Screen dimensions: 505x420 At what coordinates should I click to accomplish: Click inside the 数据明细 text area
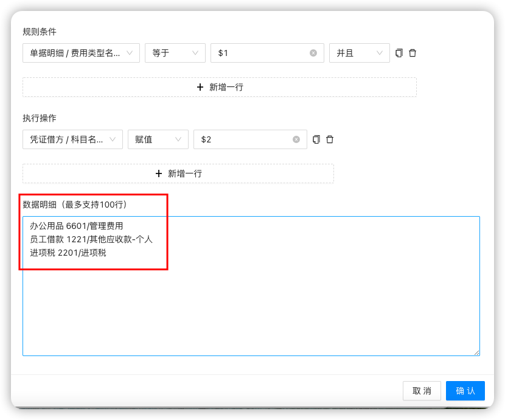tap(251, 304)
